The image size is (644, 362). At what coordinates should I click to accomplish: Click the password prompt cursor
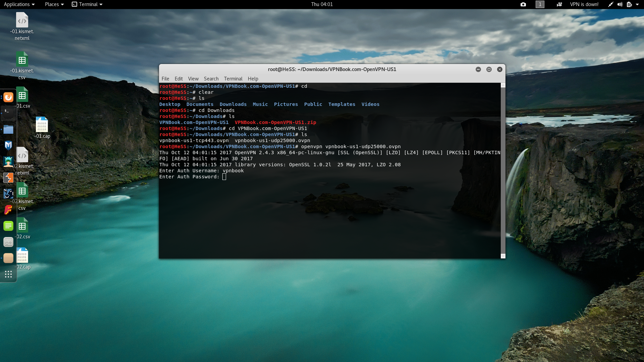[x=224, y=177]
